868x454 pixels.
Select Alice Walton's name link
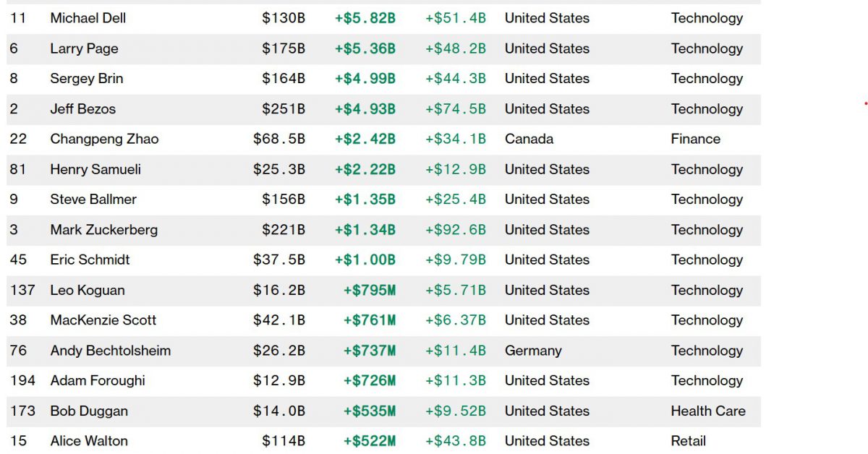point(89,441)
